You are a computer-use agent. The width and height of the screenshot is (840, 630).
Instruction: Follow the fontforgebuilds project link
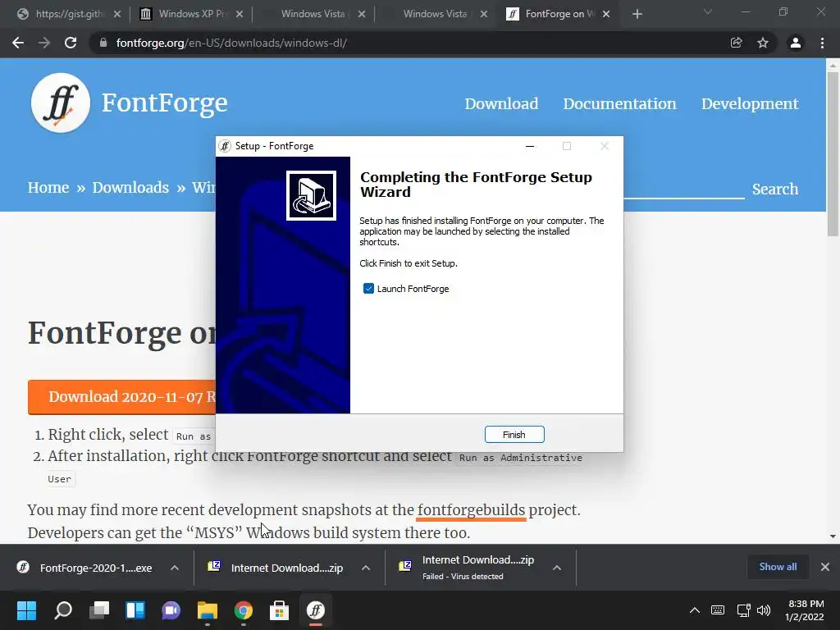(471, 509)
